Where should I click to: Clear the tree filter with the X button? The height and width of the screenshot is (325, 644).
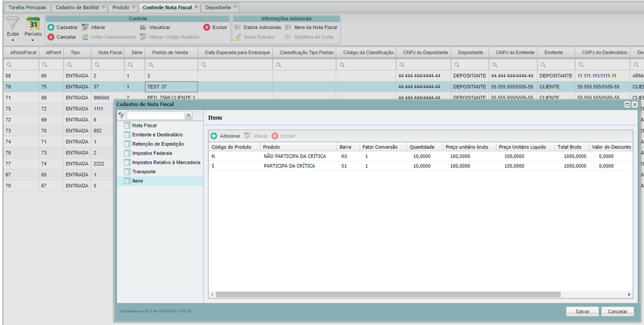(x=188, y=116)
